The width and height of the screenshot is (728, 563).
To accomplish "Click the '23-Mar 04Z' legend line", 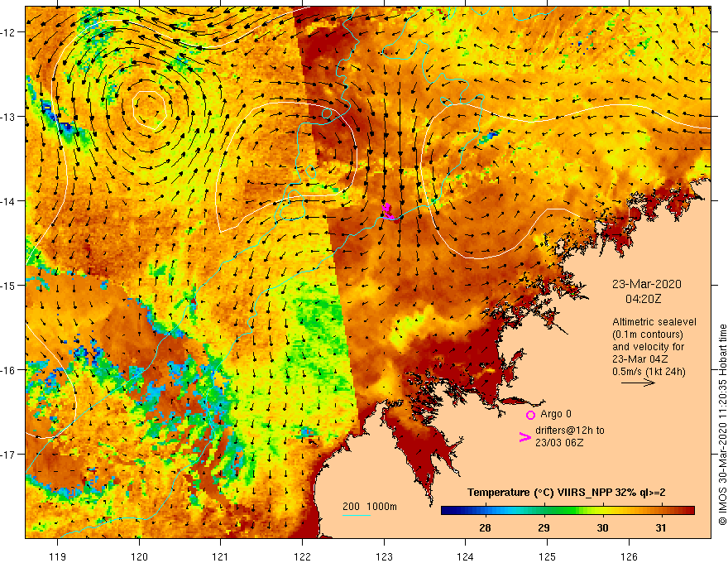I will (x=640, y=359).
